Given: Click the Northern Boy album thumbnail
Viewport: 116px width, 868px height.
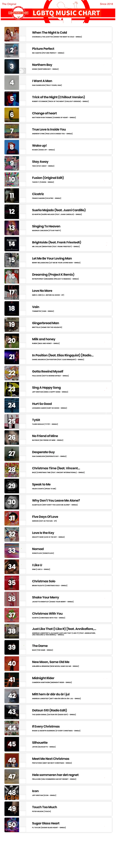Looking at the screenshot, I should pyautogui.click(x=12, y=66).
